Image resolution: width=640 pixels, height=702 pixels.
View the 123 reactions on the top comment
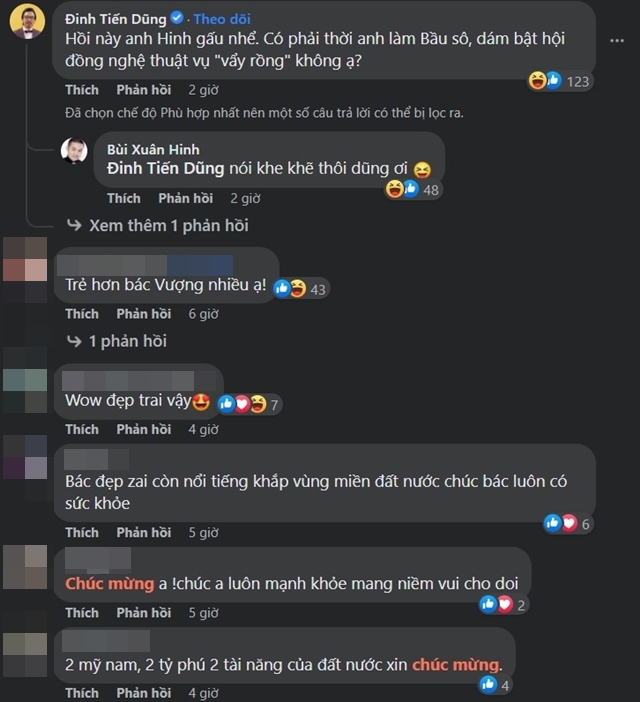click(x=559, y=81)
